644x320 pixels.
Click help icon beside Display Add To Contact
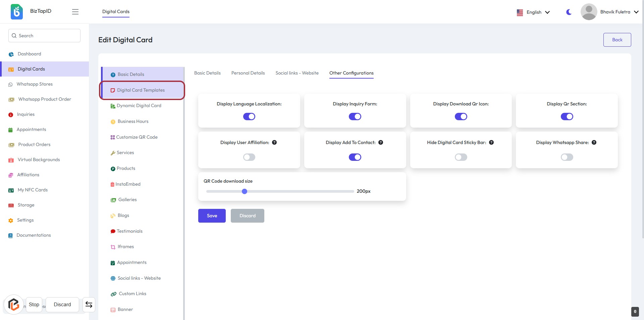[x=381, y=142]
